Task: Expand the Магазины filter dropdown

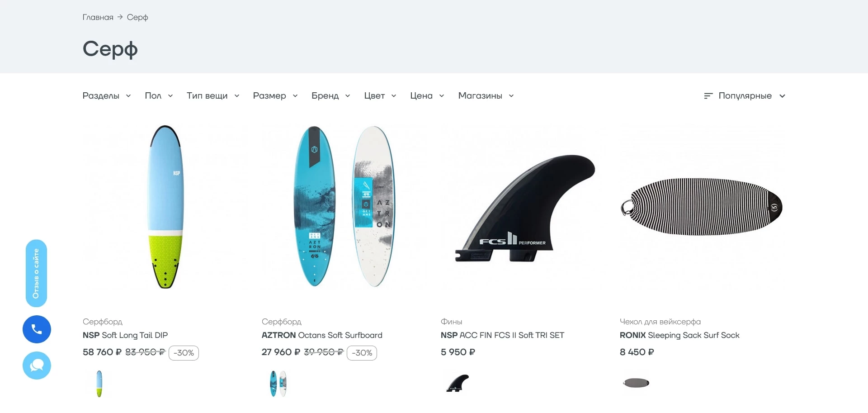Action: (486, 96)
